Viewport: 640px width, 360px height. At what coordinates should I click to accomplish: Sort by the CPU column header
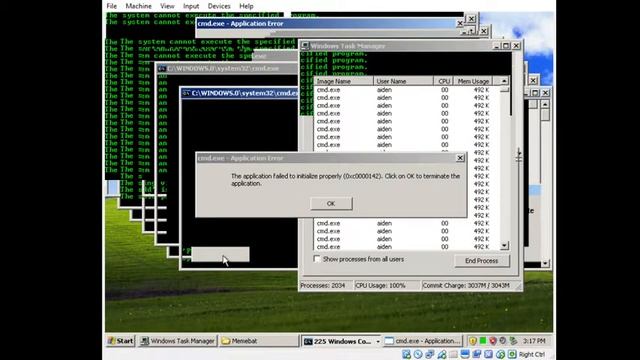444,81
